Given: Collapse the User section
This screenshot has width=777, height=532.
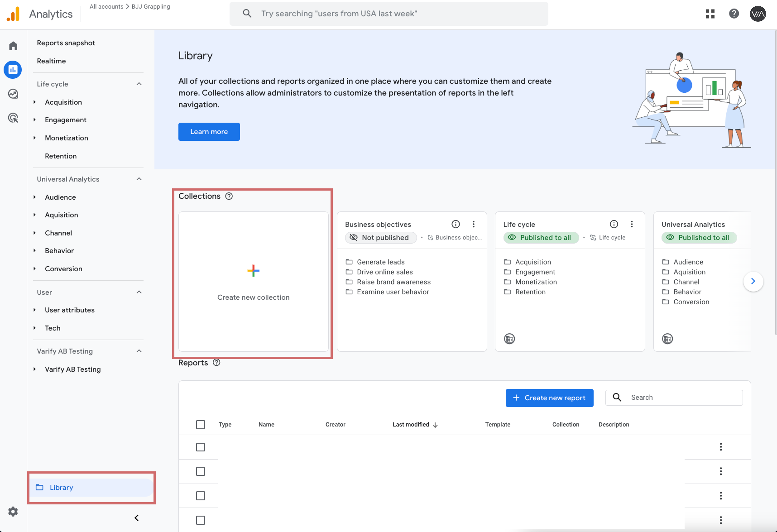Looking at the screenshot, I should click(139, 292).
